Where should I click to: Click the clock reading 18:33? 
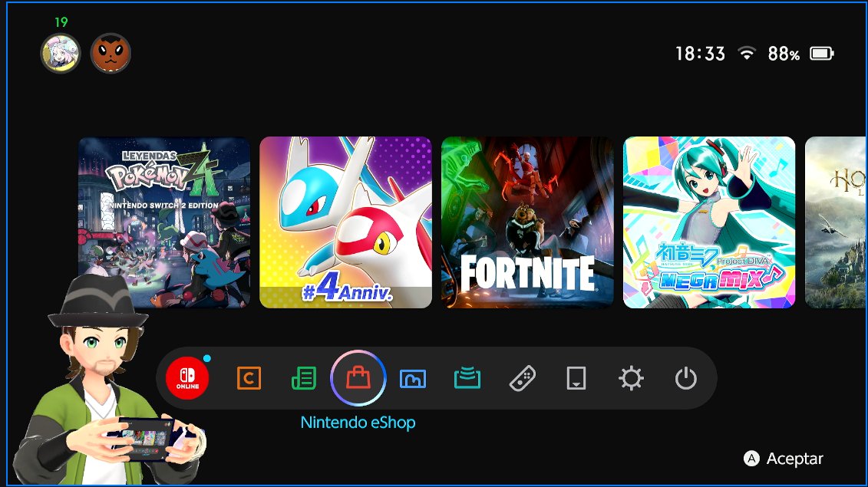point(700,54)
